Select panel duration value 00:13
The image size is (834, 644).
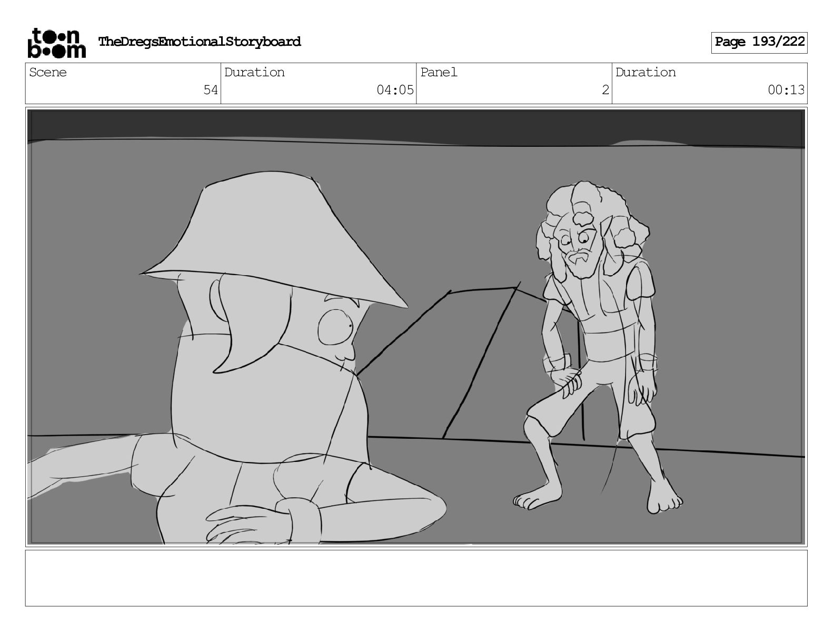pyautogui.click(x=786, y=90)
